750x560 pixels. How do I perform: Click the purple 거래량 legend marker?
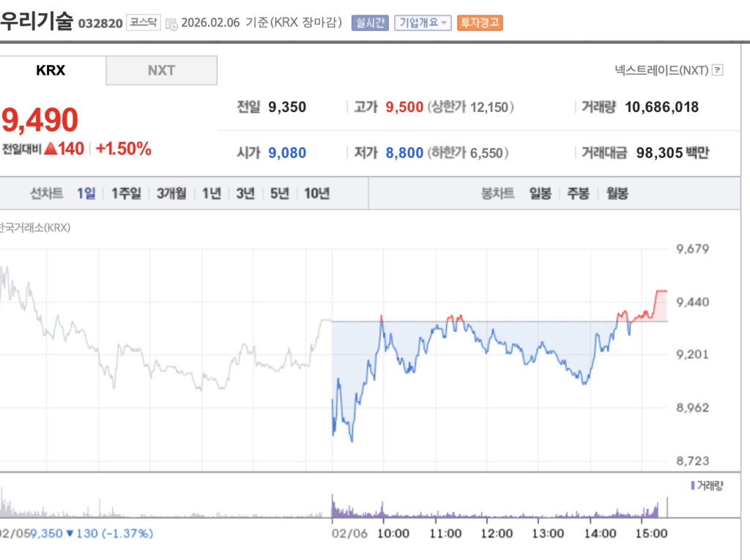[x=693, y=485]
